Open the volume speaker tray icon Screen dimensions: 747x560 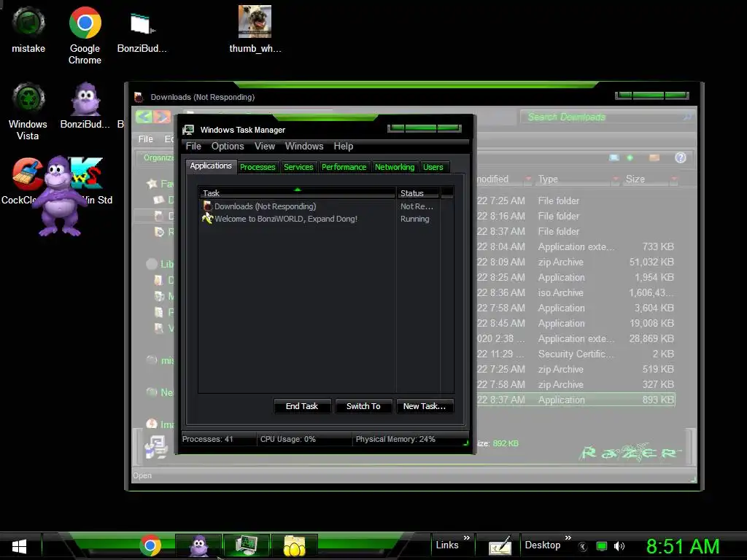(619, 547)
